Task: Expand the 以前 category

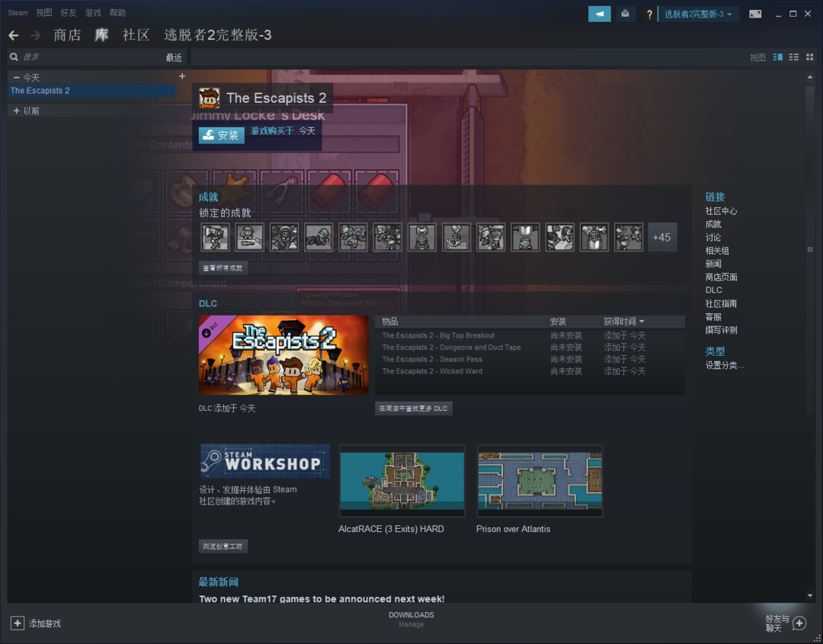Action: 17,111
